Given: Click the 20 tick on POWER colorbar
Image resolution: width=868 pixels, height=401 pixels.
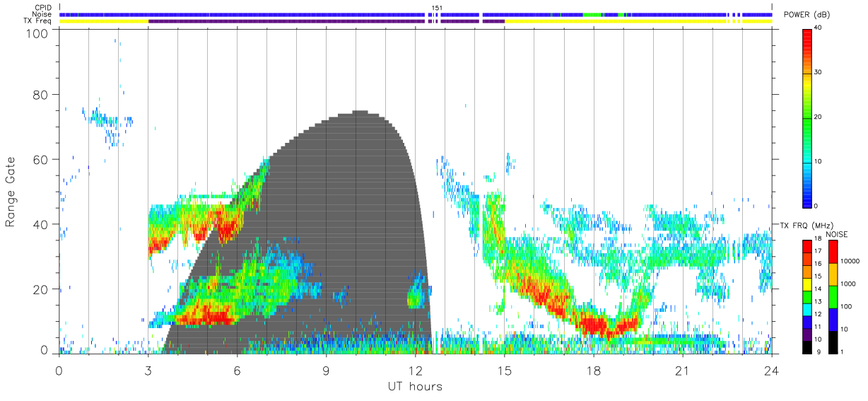Looking at the screenshot, I should [819, 117].
